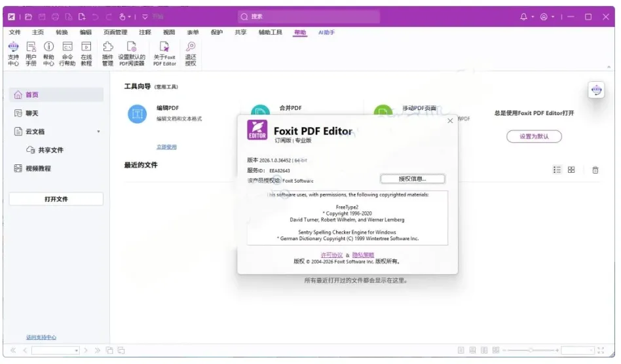The width and height of the screenshot is (621, 364).
Task: Click the open file folder icon in title bar
Action: [29, 16]
